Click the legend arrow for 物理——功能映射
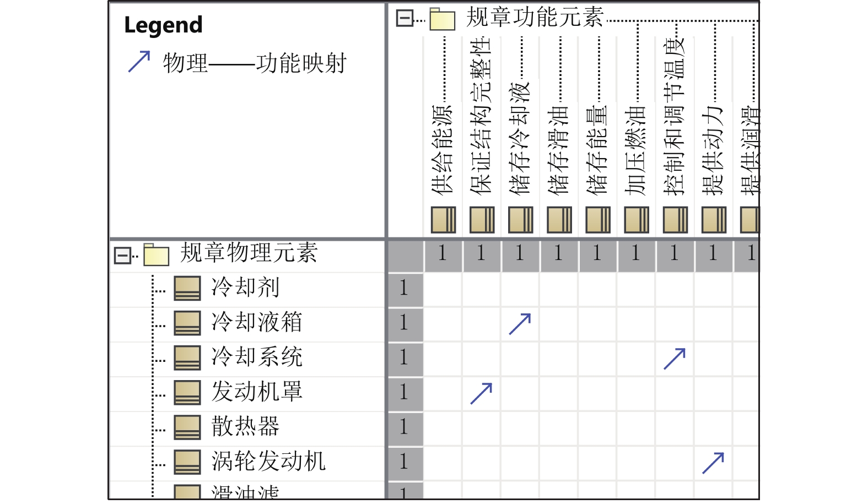The height and width of the screenshot is (504, 868). pos(139,62)
